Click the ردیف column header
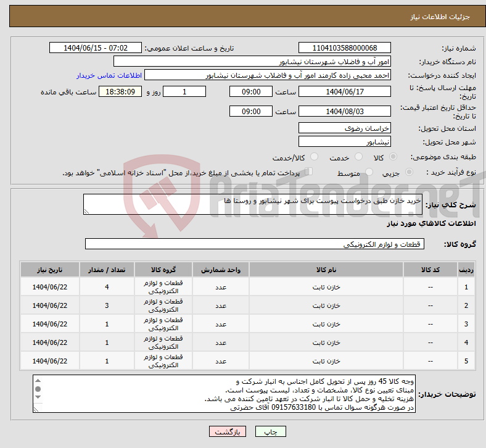Screen dimensions: 486x448 tap(466, 270)
